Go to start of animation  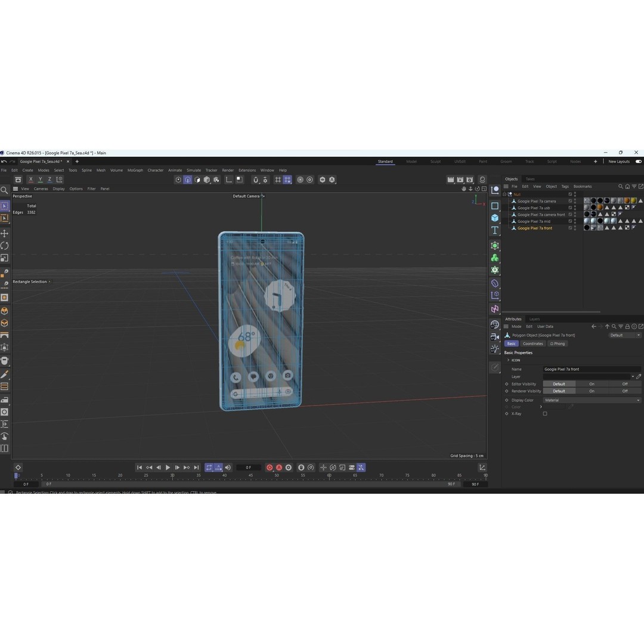(139, 467)
